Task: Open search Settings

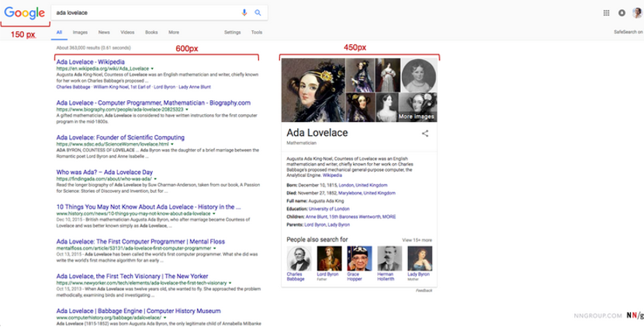Action: coord(233,33)
